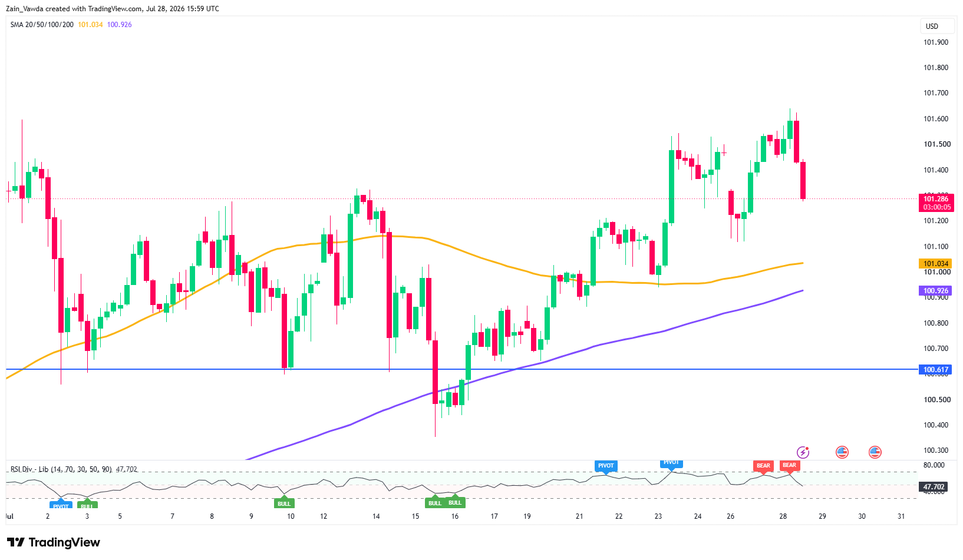This screenshot has height=560, width=963.
Task: Click the blue 100.617 price level tag
Action: [x=936, y=370]
